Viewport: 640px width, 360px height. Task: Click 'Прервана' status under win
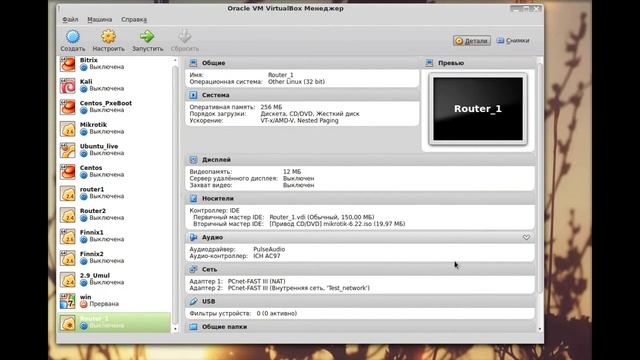(104, 304)
